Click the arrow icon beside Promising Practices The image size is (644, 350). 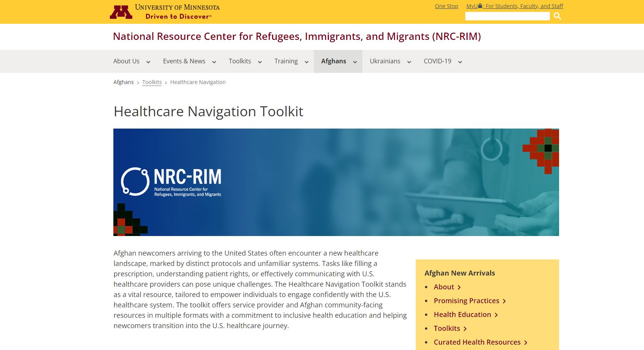point(505,301)
